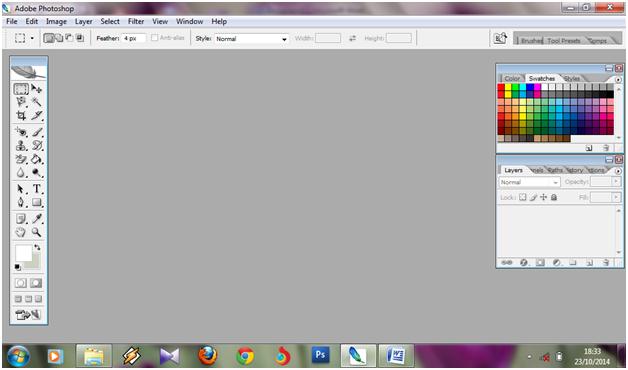The height and width of the screenshot is (370, 628).
Task: Select the Zoom magnifier tool
Action: [36, 232]
